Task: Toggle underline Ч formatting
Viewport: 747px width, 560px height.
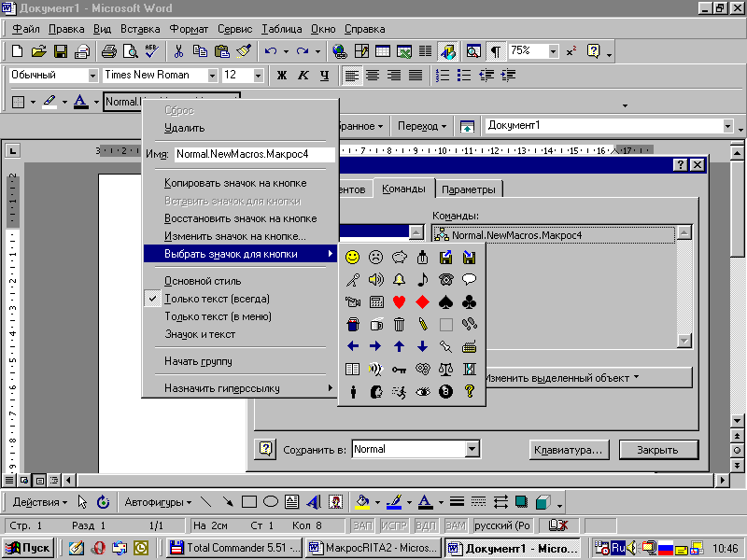Action: 324,76
